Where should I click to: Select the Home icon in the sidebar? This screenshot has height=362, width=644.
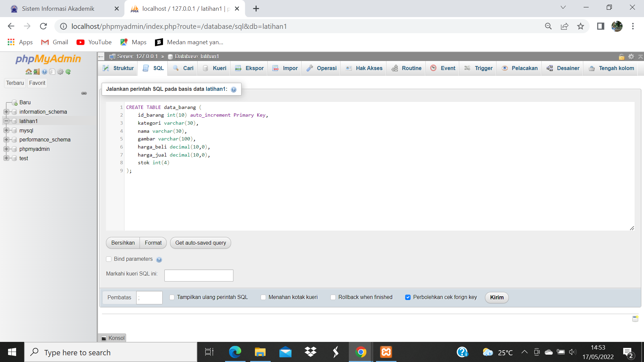click(x=28, y=72)
